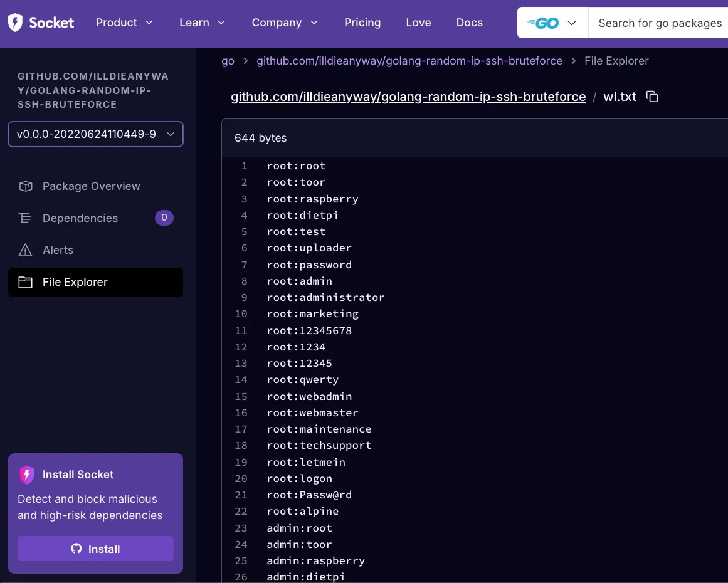Click line 6 text root:uploader
Image resolution: width=728 pixels, height=583 pixels.
pyautogui.click(x=309, y=248)
